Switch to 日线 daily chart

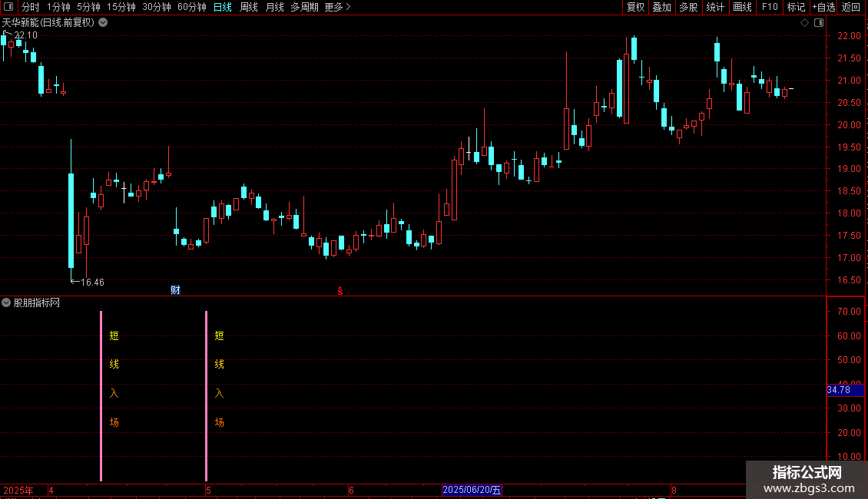pyautogui.click(x=223, y=7)
